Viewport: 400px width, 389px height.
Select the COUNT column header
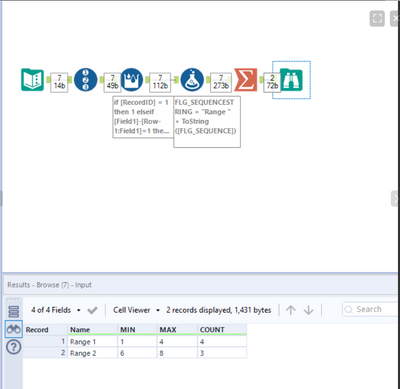[x=222, y=330]
